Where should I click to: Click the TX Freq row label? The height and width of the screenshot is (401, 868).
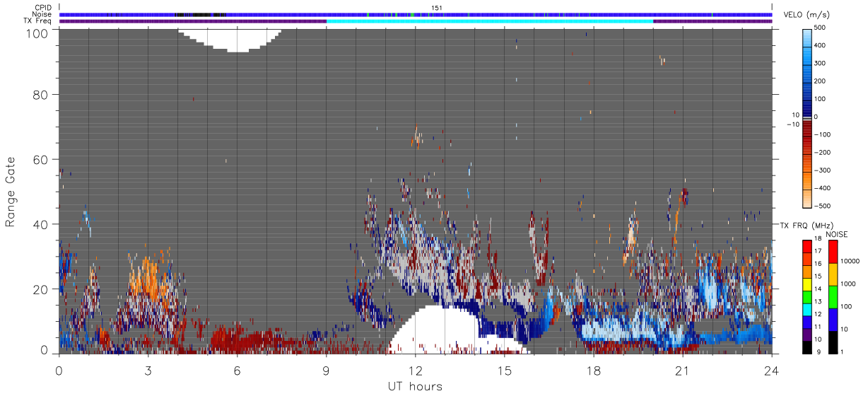point(38,21)
